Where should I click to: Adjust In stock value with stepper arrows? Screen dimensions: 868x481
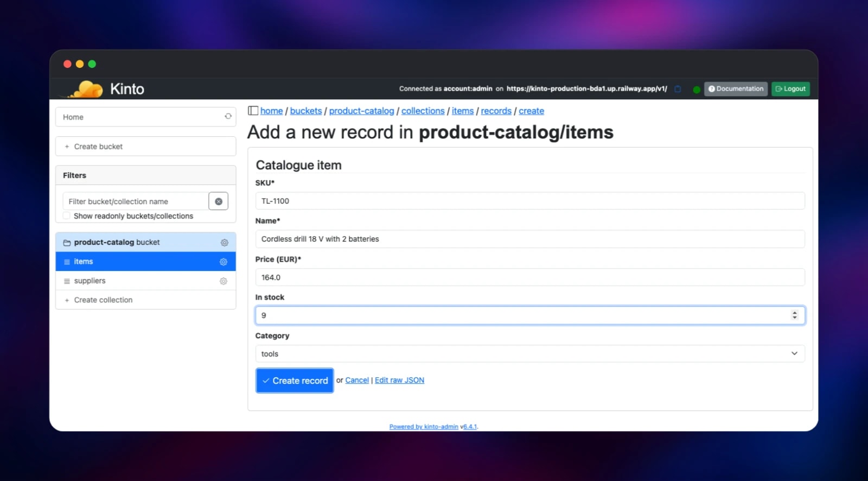(794, 315)
